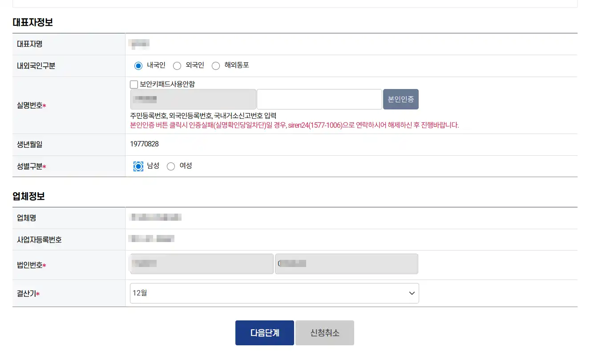
Task: Click the blurred 대표자명 value
Action: click(139, 43)
